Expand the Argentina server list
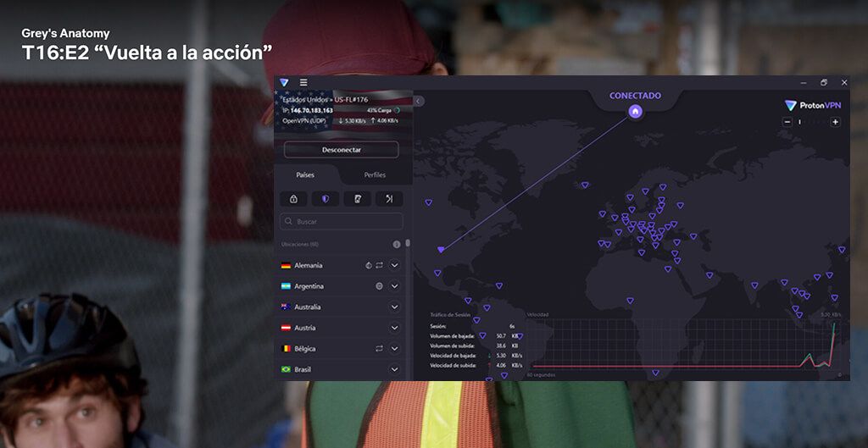 pyautogui.click(x=394, y=286)
